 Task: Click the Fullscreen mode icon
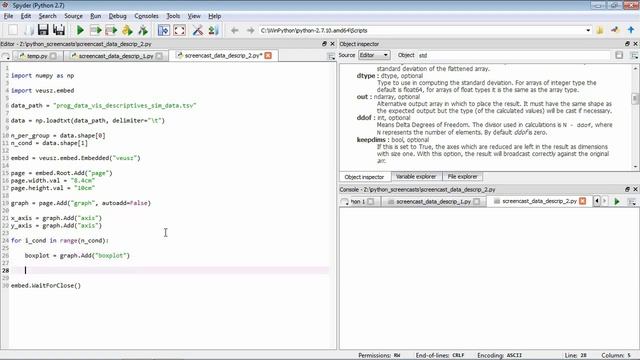[180, 30]
